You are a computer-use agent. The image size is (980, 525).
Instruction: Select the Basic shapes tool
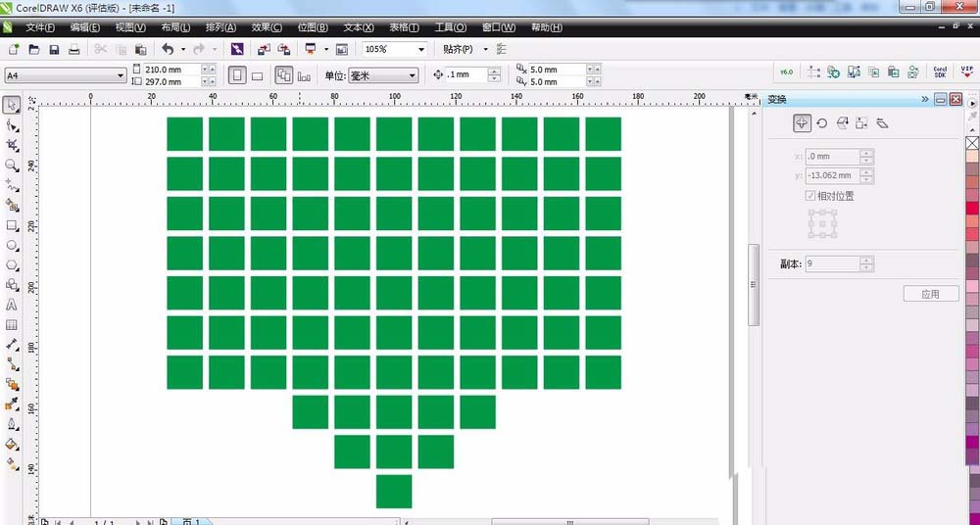pos(12,285)
